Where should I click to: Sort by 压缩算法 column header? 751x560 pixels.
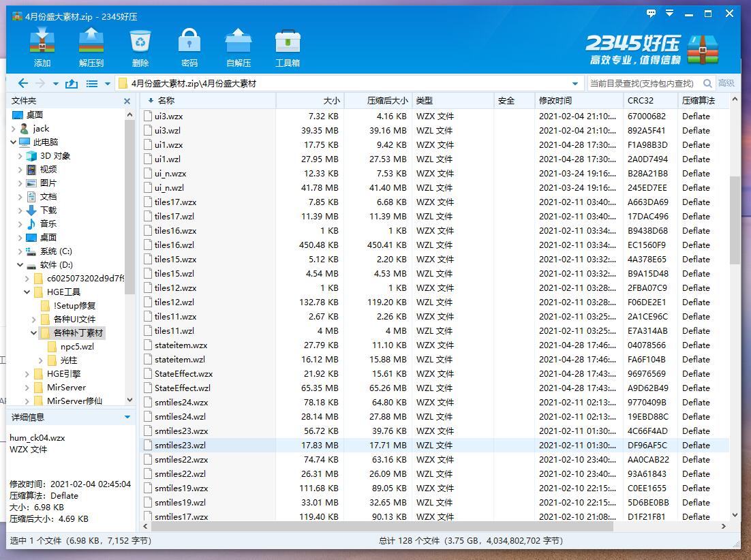point(703,101)
